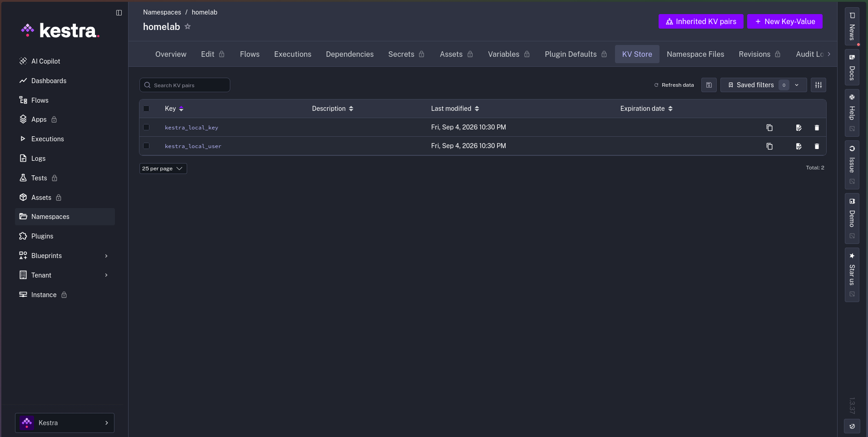Open locked Apps sidebar item
Viewport: 868px width, 437px height.
coord(65,119)
